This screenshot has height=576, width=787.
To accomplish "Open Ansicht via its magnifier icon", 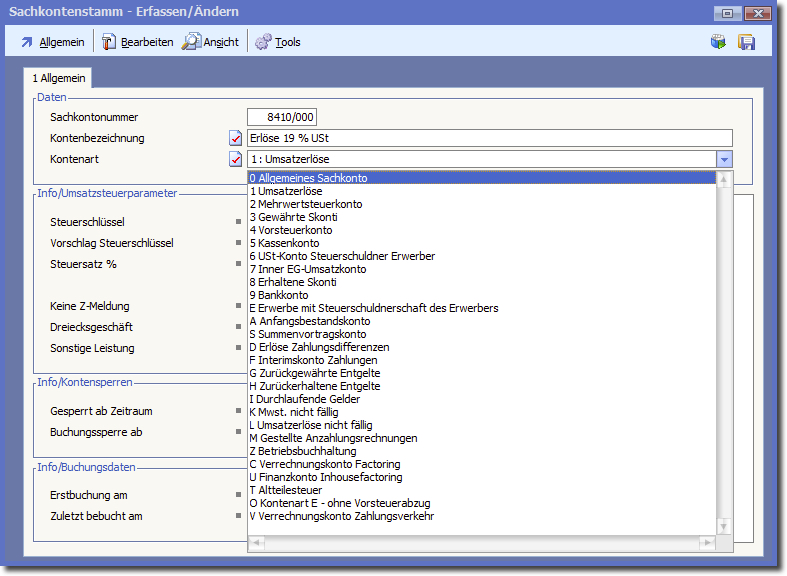I will (x=191, y=42).
